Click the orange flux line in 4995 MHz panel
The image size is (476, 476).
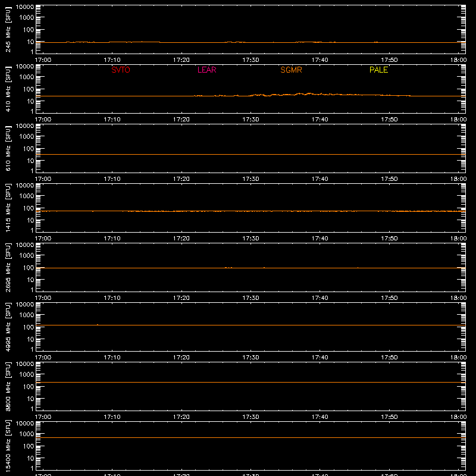[250, 325]
